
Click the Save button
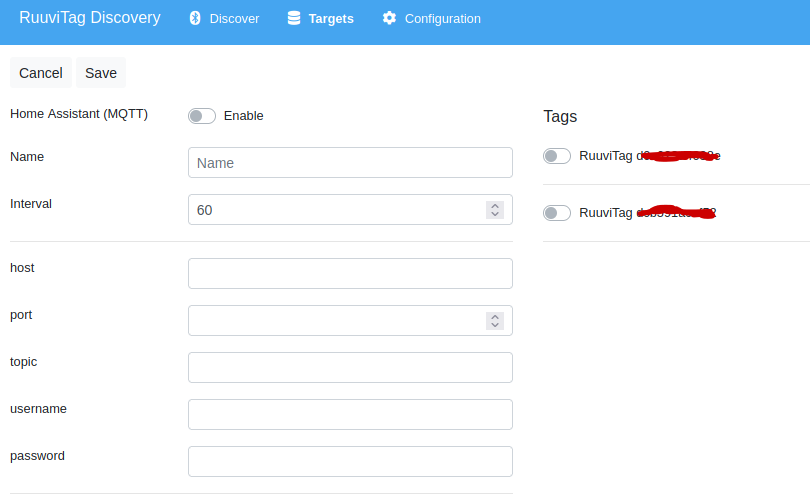(x=101, y=73)
